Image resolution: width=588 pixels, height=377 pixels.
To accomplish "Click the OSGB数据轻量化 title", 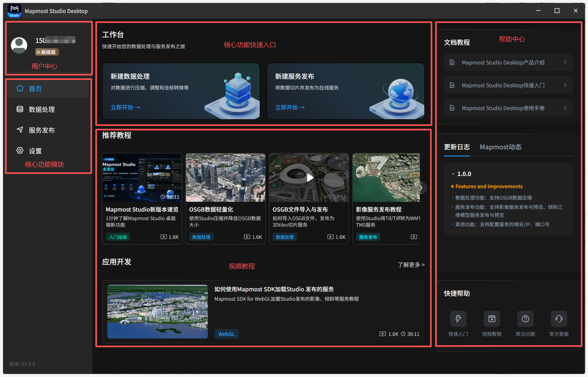I will [211, 209].
